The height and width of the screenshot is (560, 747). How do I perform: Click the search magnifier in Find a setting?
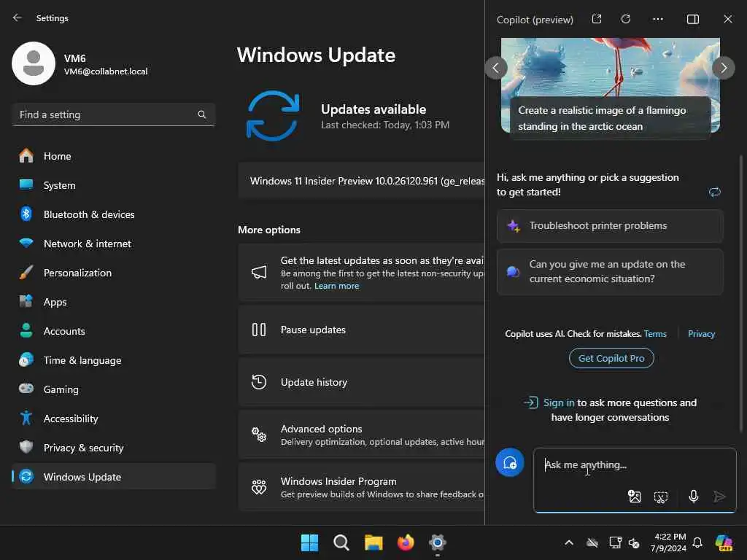201,114
